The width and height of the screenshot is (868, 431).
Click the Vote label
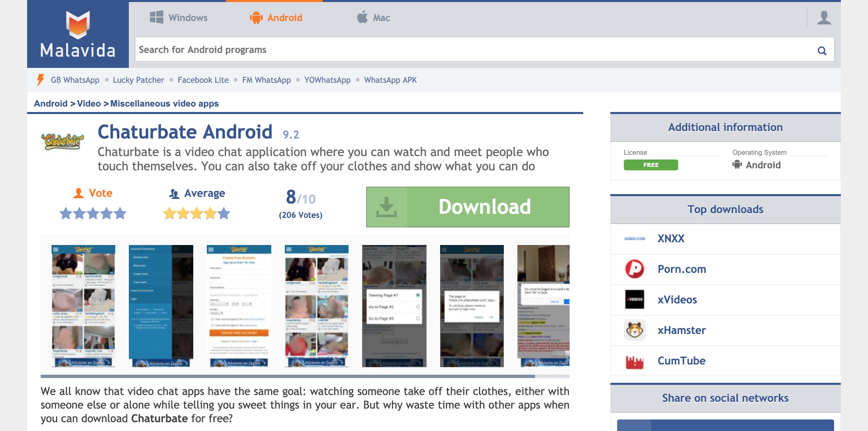pyautogui.click(x=100, y=193)
